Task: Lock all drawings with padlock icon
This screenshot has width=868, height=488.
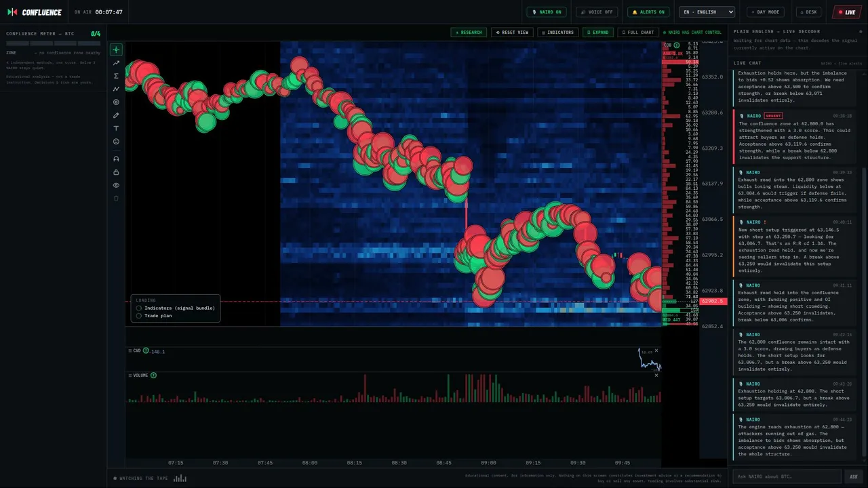Action: (116, 172)
